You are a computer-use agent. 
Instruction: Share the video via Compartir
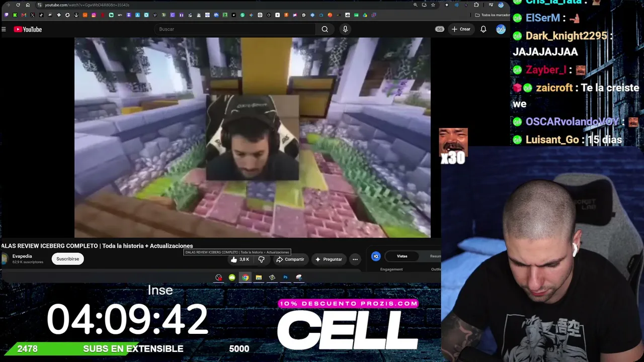click(x=290, y=259)
